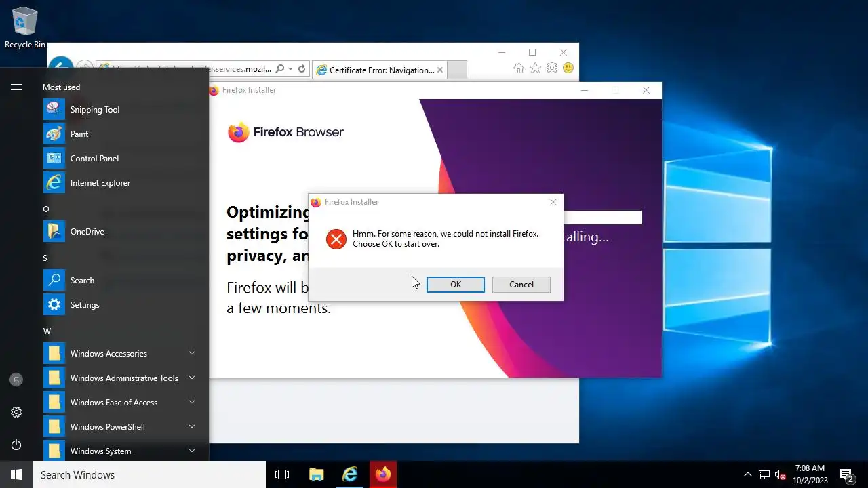
Task: Click the Start sidebar settings gear
Action: [16, 412]
